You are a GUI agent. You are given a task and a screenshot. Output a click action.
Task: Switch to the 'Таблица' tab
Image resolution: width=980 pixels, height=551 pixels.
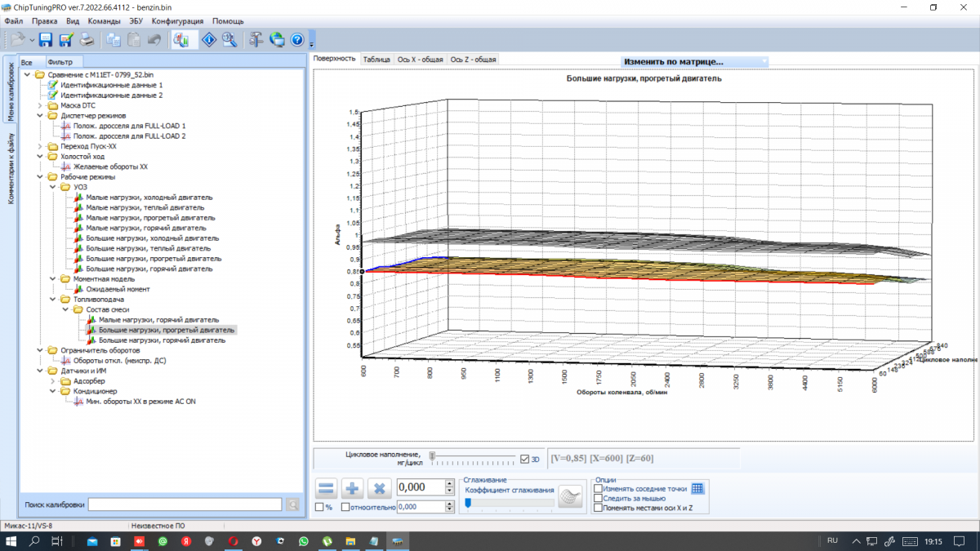[x=376, y=59]
